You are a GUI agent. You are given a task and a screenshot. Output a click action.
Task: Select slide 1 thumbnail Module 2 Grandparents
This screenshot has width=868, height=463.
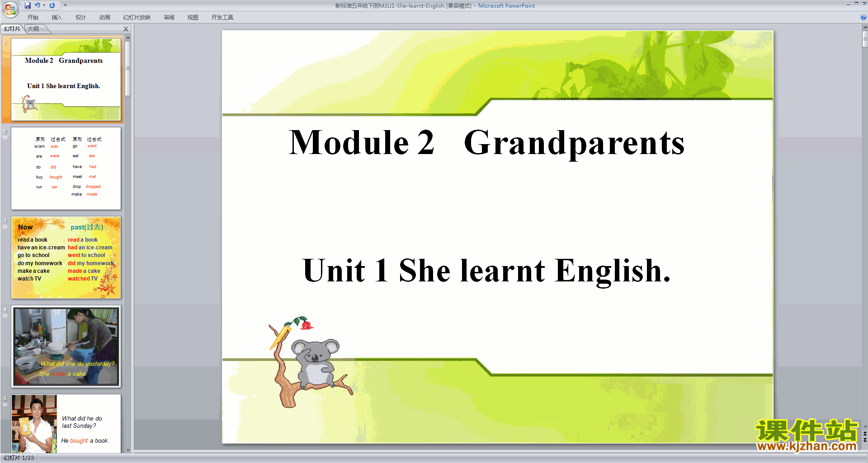66,80
